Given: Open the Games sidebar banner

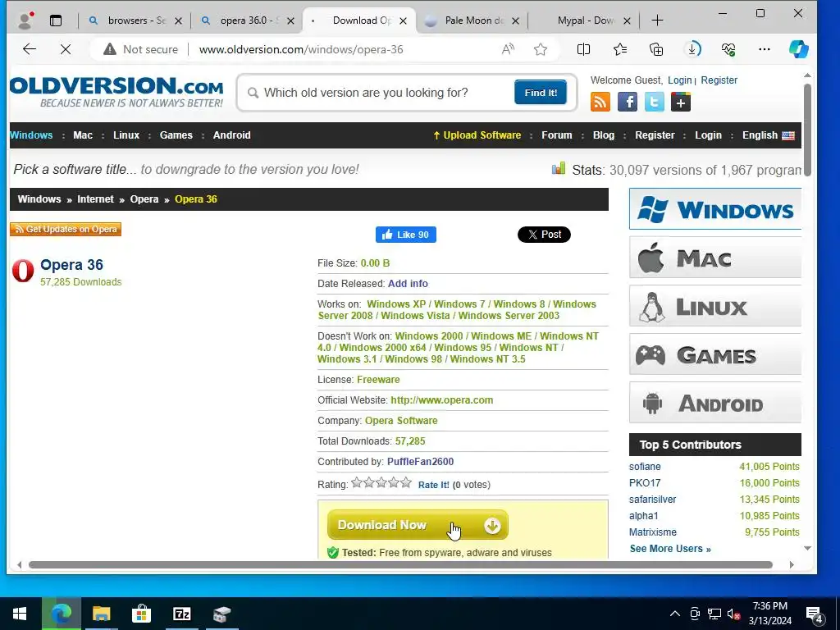Looking at the screenshot, I should tap(715, 354).
